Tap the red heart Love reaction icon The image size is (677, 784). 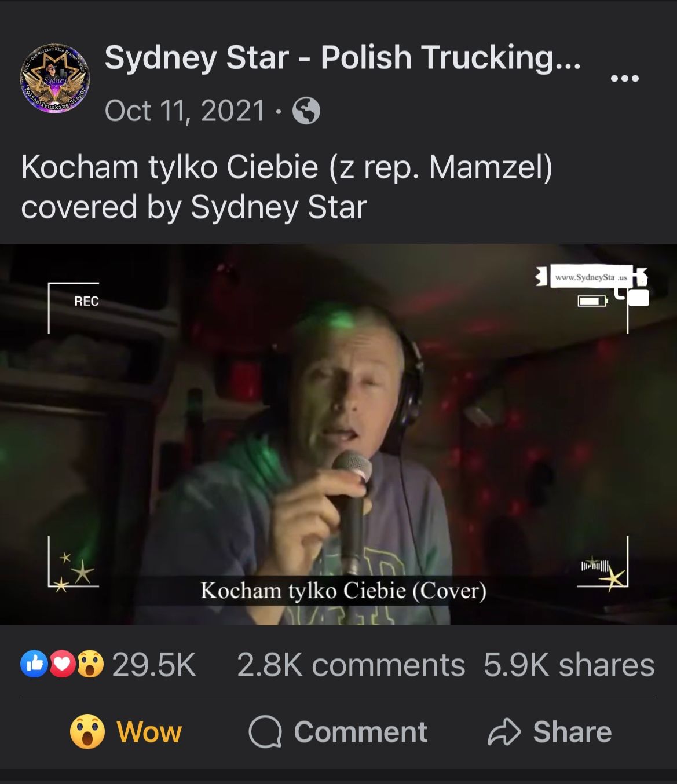click(63, 664)
